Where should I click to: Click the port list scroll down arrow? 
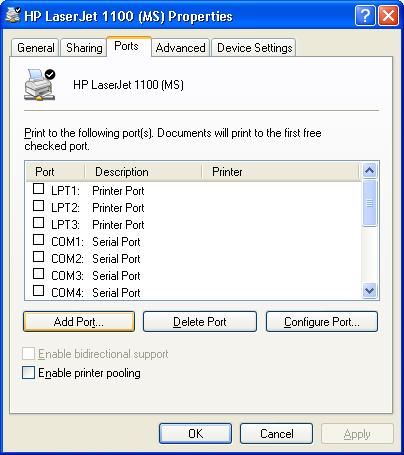coord(369,291)
